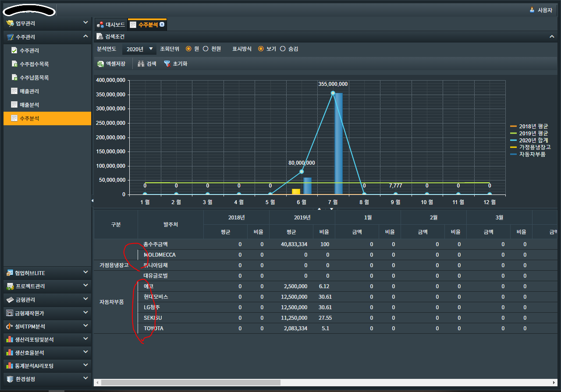Click the 금형제작원가 icon

pyautogui.click(x=10, y=314)
